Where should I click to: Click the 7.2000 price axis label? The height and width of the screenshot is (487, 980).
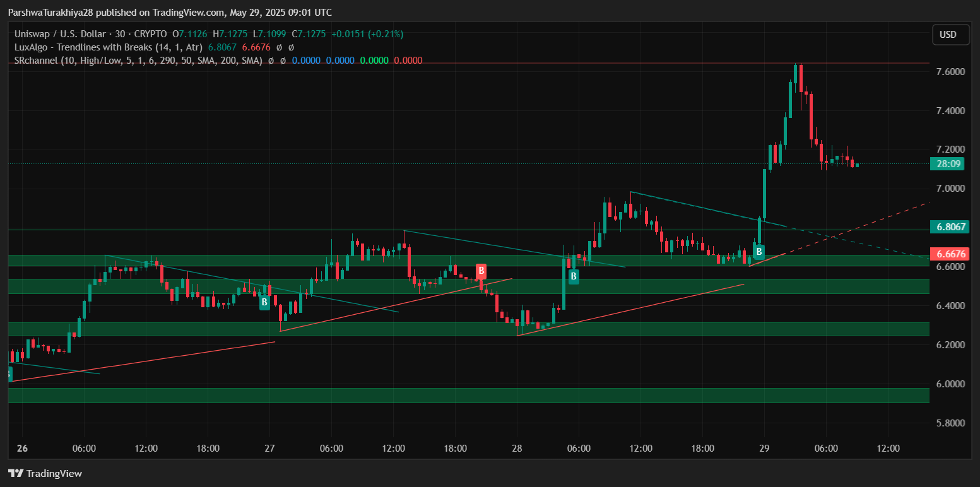[x=952, y=150]
